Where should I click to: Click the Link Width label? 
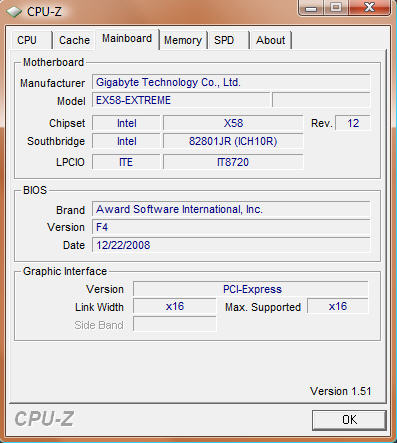(x=99, y=307)
